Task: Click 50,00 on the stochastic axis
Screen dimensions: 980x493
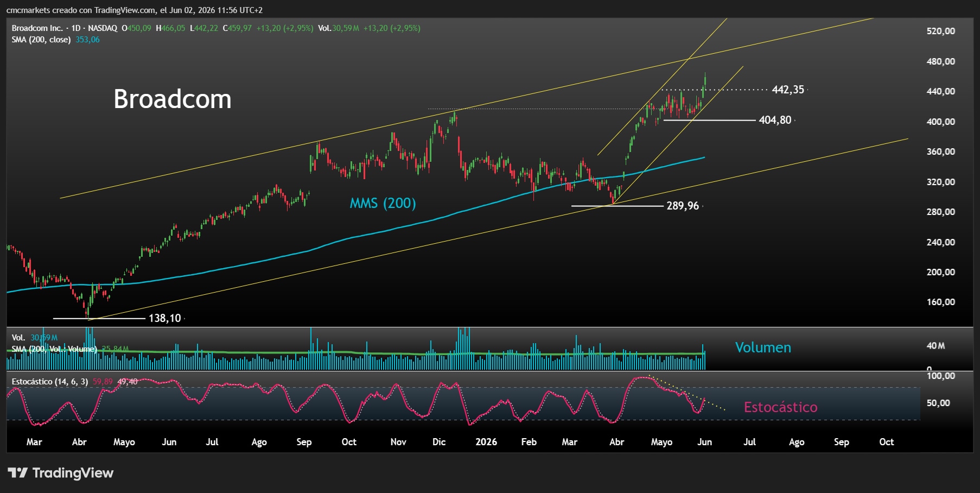Action: click(939, 403)
